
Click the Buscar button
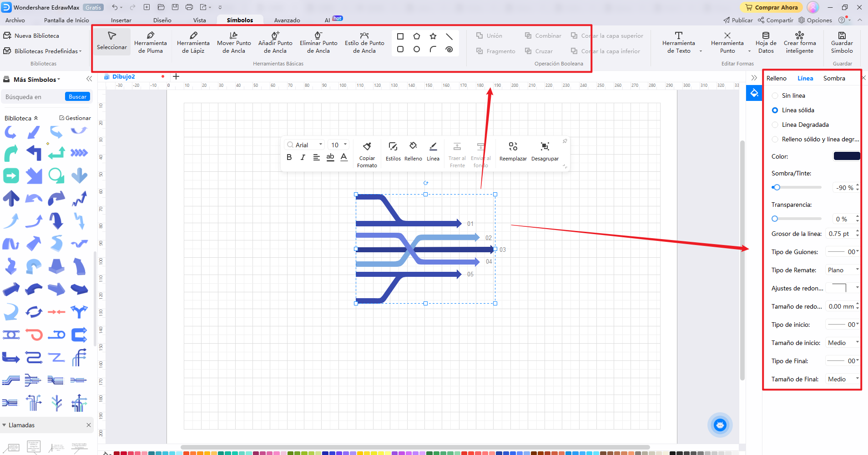[x=77, y=96]
